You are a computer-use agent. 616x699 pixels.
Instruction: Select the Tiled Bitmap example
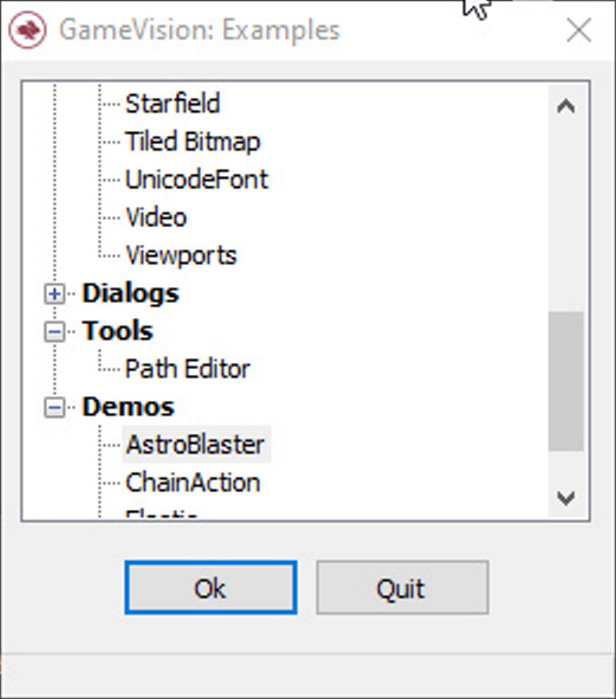193,142
